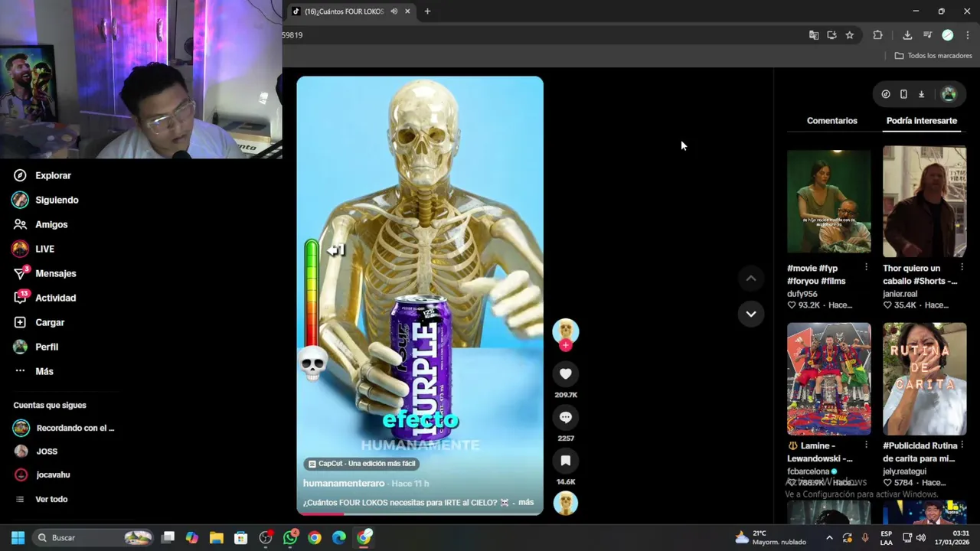
Task: Open options for Lamine Lewandowski video
Action: tap(866, 445)
